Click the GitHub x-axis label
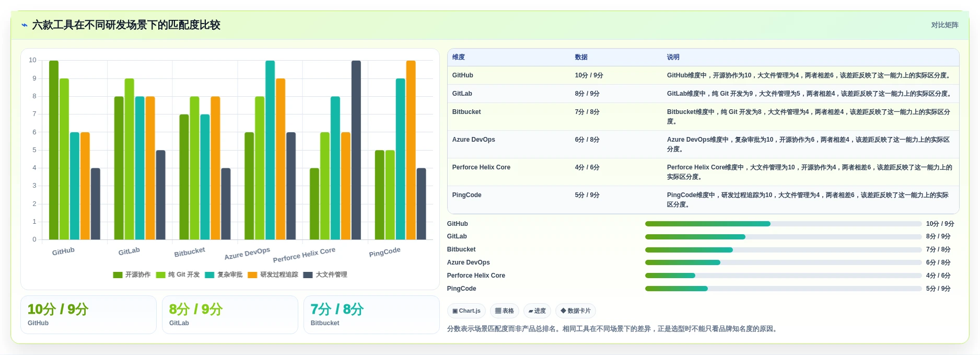The image size is (980, 355). click(63, 251)
